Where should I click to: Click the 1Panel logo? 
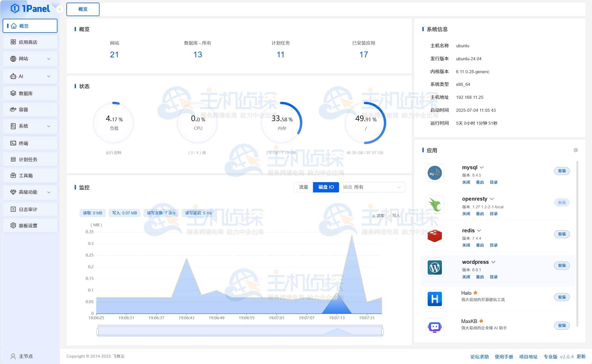pos(30,9)
